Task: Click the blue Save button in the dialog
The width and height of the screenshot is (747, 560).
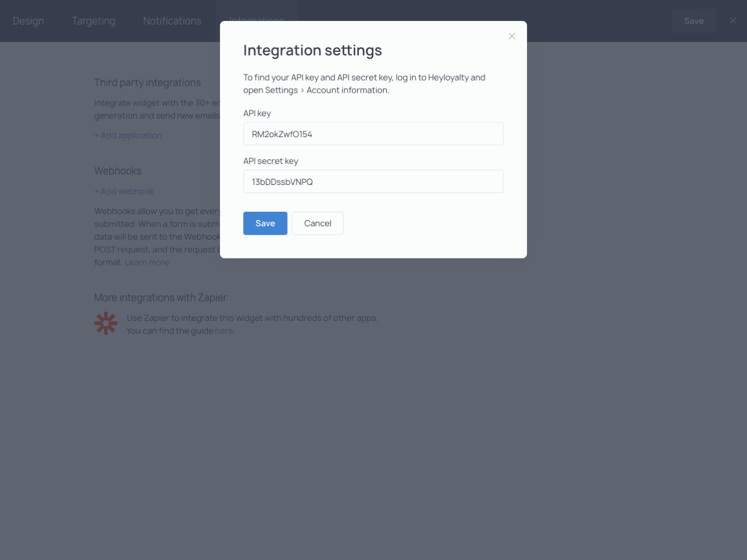Action: click(x=265, y=223)
